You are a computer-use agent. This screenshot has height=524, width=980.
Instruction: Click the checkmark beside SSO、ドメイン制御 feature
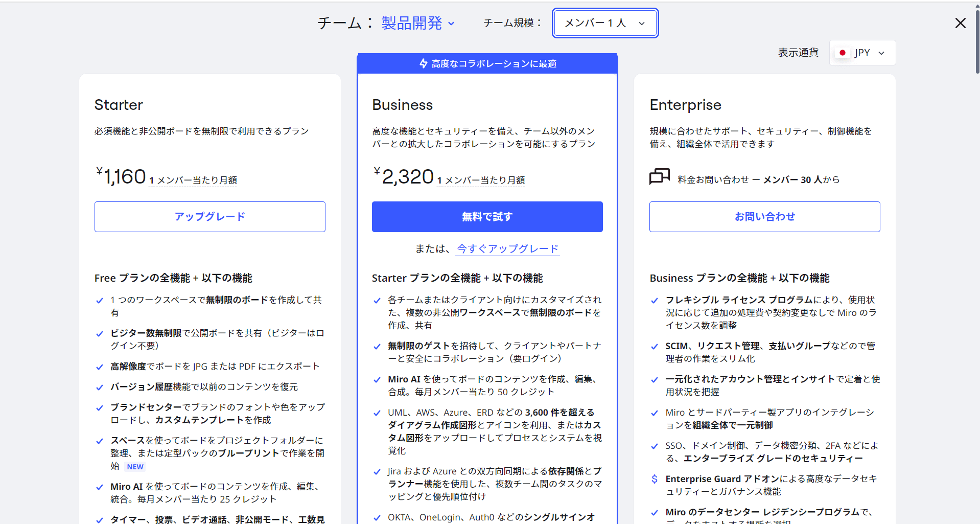[655, 446]
